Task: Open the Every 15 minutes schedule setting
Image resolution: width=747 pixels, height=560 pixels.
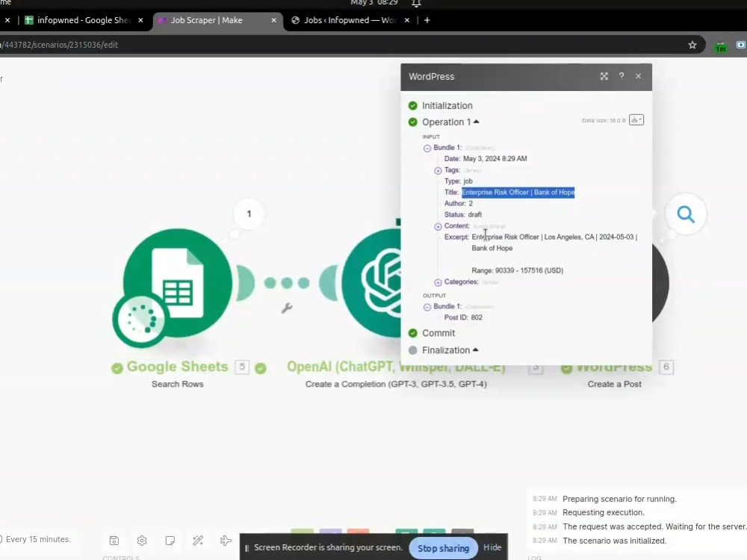Action: click(x=38, y=539)
